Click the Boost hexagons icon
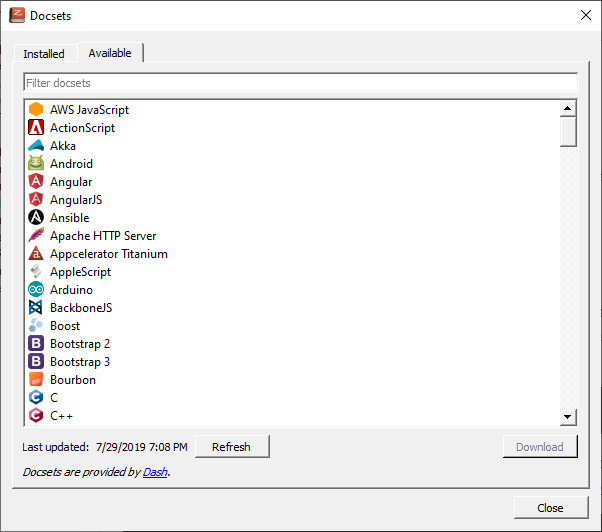602x532 pixels. (x=36, y=325)
